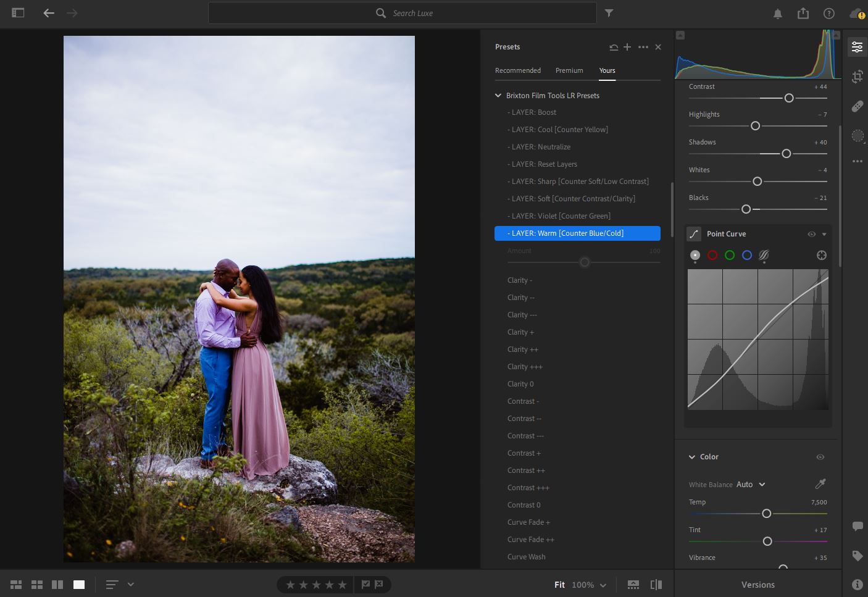
Task: Open the Masking tool
Action: click(857, 136)
